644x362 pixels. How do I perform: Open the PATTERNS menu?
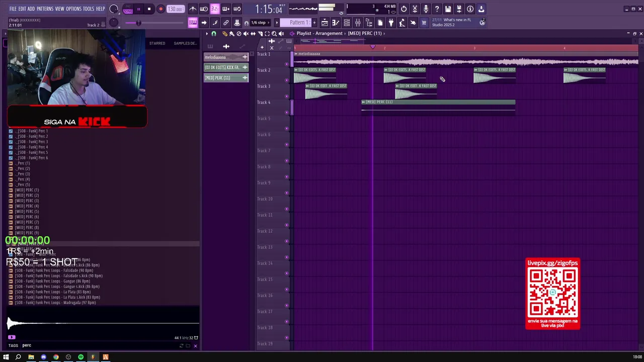pos(45,9)
